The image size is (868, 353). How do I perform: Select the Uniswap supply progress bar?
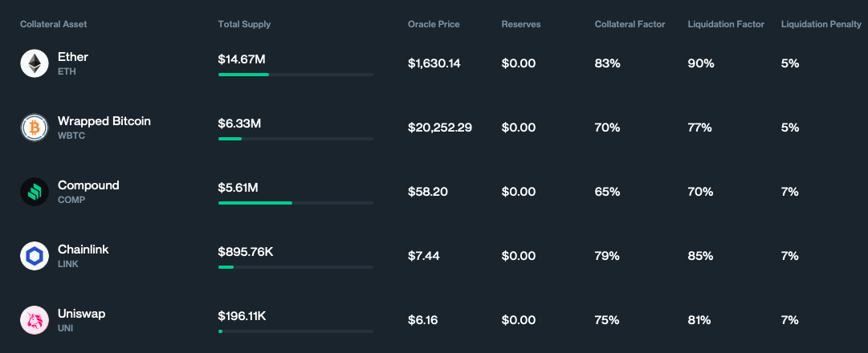(295, 331)
